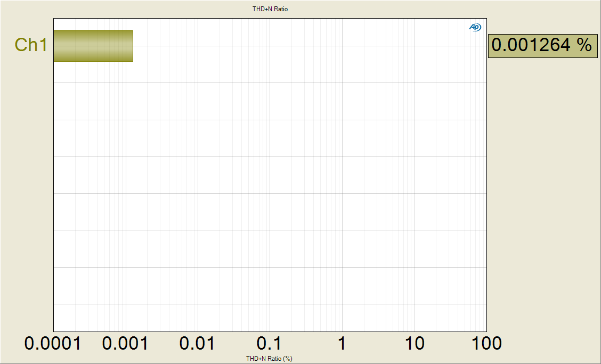
Task: Click the Ch1 THD+N bar
Action: 93,46
